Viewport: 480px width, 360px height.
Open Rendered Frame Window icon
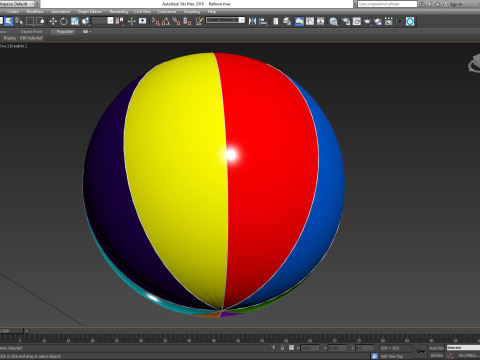(x=357, y=21)
